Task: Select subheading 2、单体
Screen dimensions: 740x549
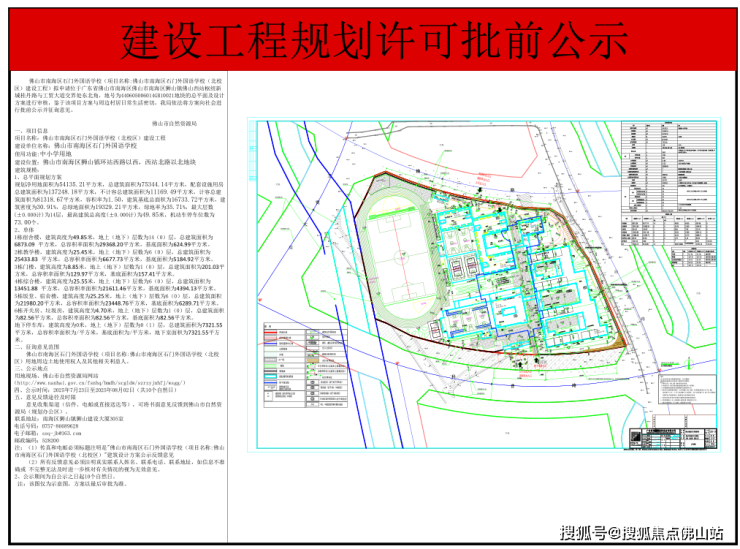Action: pyautogui.click(x=24, y=230)
